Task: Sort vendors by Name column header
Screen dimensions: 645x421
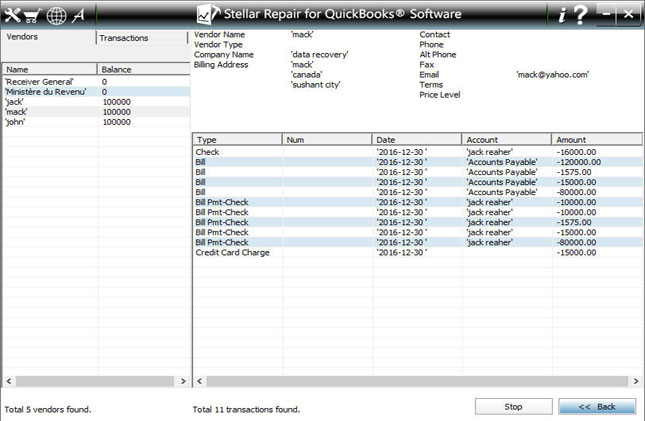Action: click(50, 69)
